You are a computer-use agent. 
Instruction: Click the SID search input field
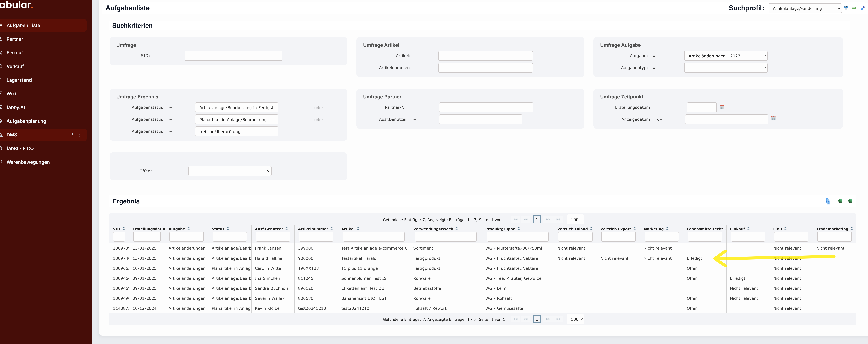[233, 56]
